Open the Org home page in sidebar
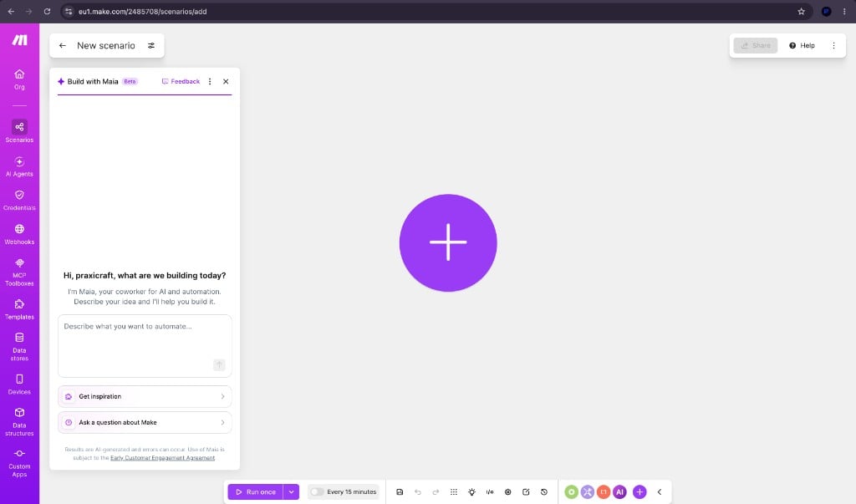This screenshot has width=856, height=504. (x=19, y=79)
